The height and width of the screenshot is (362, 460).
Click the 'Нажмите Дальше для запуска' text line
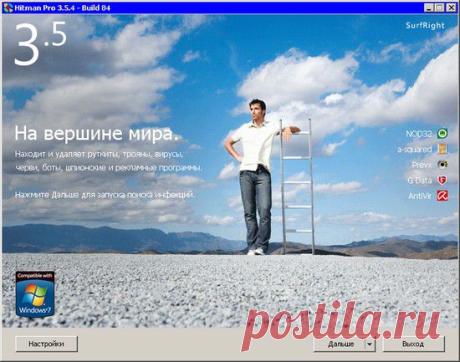point(104,195)
